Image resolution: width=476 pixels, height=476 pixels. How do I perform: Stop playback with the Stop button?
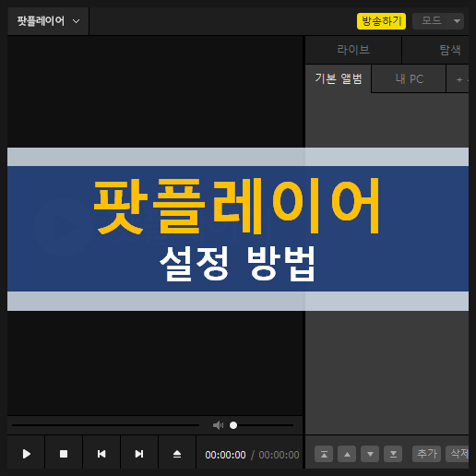click(x=64, y=454)
